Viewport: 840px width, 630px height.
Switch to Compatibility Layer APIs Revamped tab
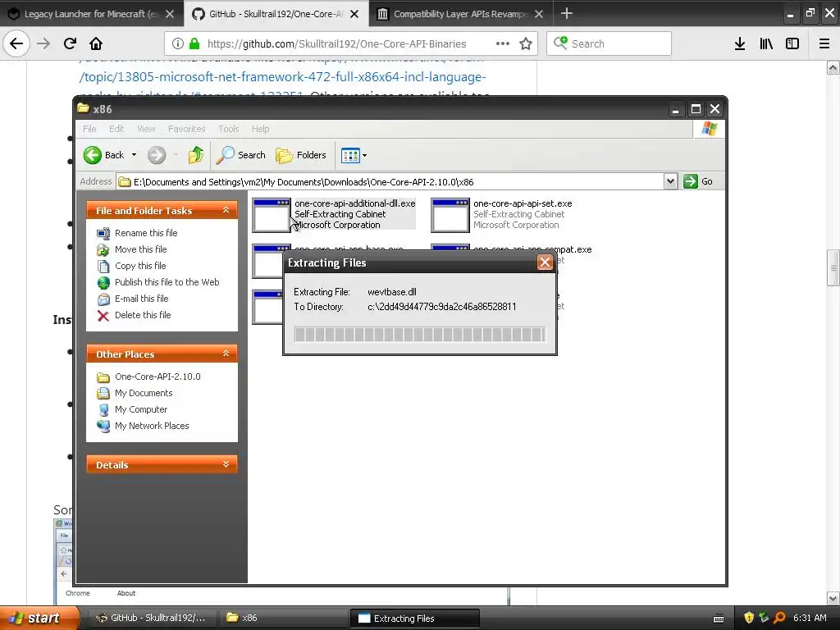point(460,14)
